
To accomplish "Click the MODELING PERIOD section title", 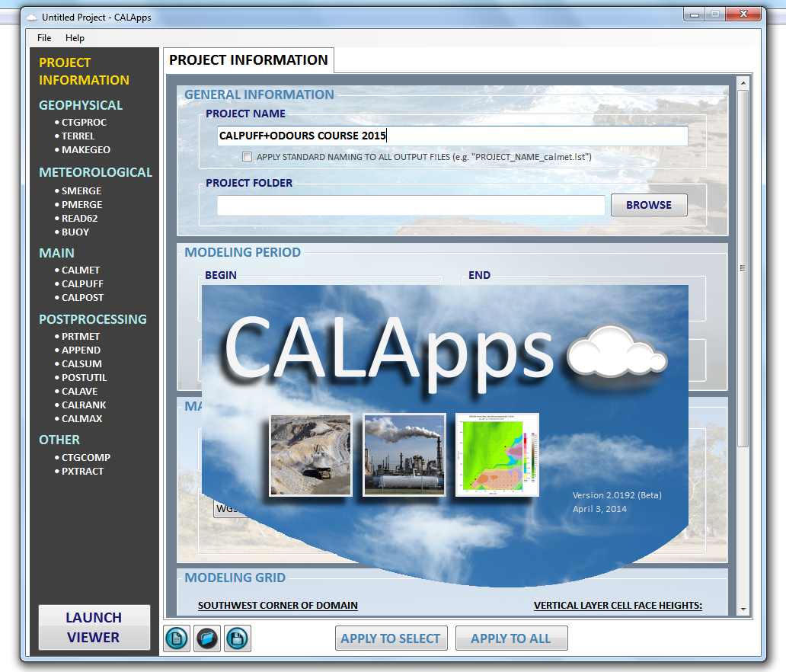I will pos(243,252).
